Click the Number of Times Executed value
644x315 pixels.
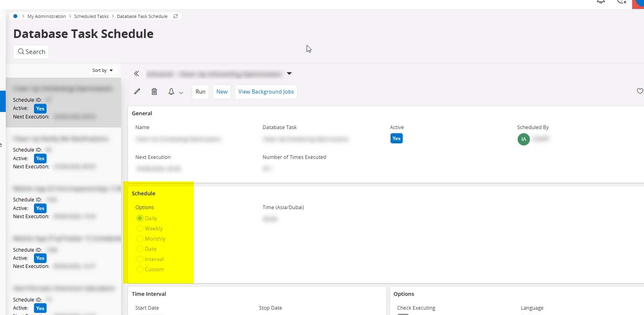coord(267,169)
